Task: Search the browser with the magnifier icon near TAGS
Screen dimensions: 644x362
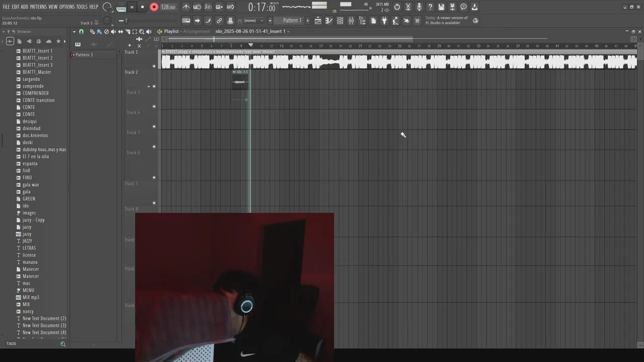Action: pyautogui.click(x=63, y=344)
